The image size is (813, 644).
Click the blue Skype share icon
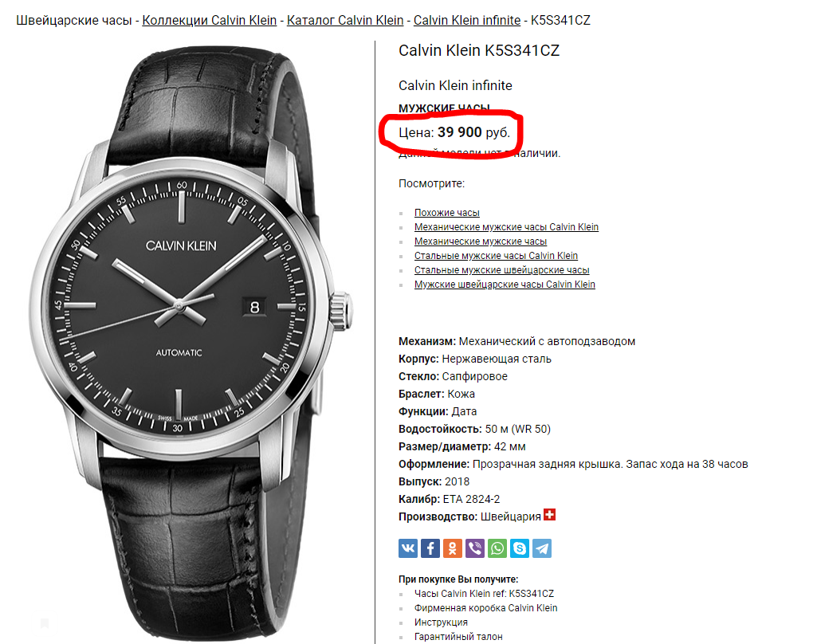[520, 548]
